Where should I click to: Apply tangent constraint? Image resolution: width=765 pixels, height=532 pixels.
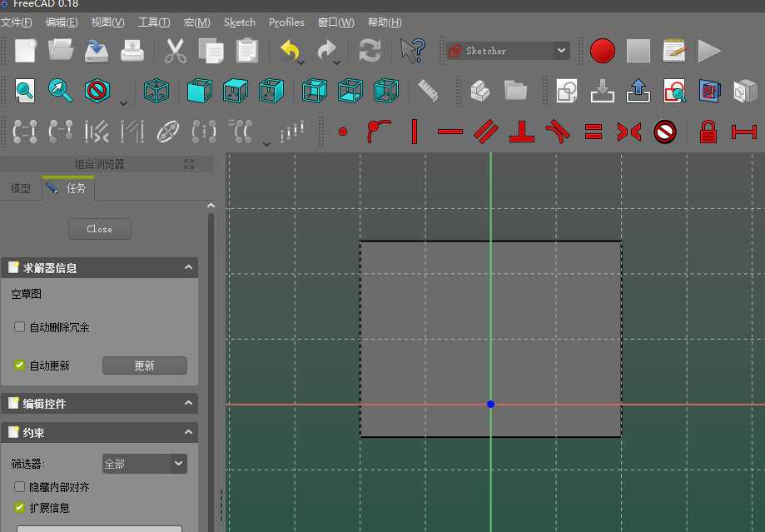pos(558,132)
